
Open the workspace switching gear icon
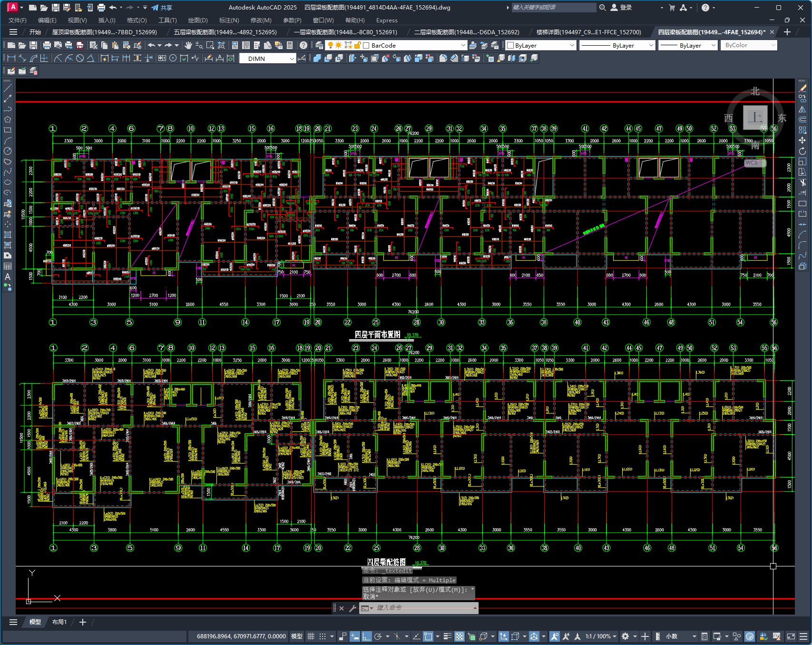pos(626,636)
